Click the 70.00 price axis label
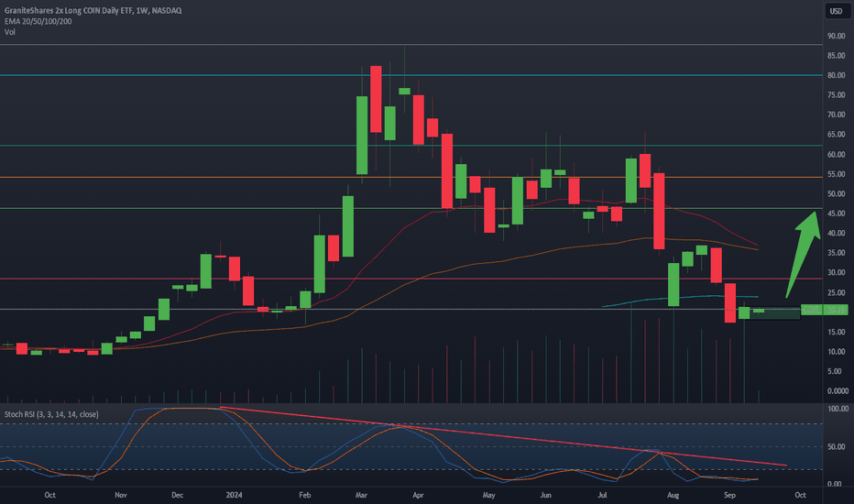This screenshot has width=854, height=504. click(836, 115)
